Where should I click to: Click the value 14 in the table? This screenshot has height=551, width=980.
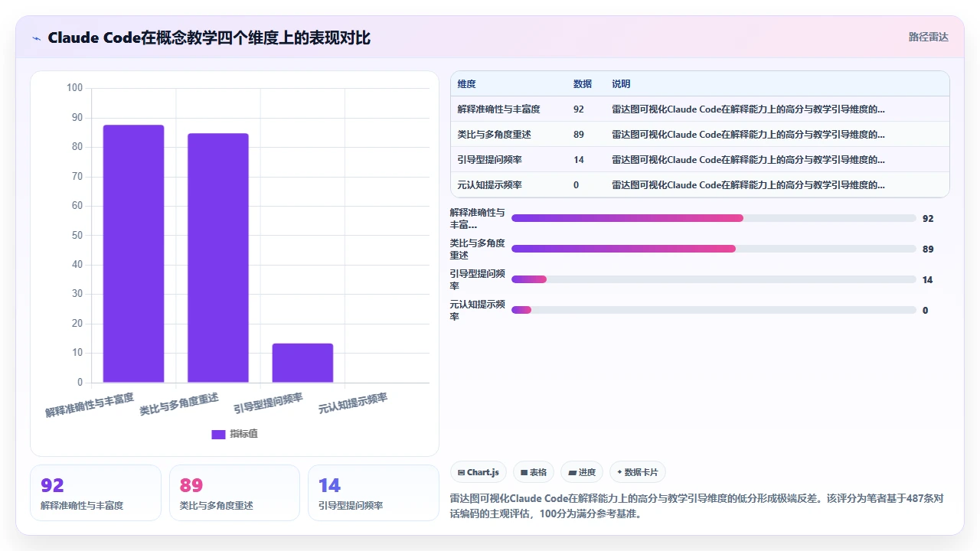[579, 160]
